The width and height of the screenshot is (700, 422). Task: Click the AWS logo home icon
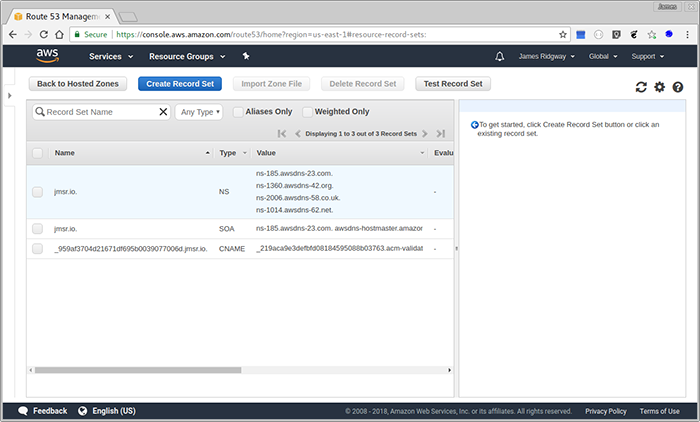coord(47,56)
